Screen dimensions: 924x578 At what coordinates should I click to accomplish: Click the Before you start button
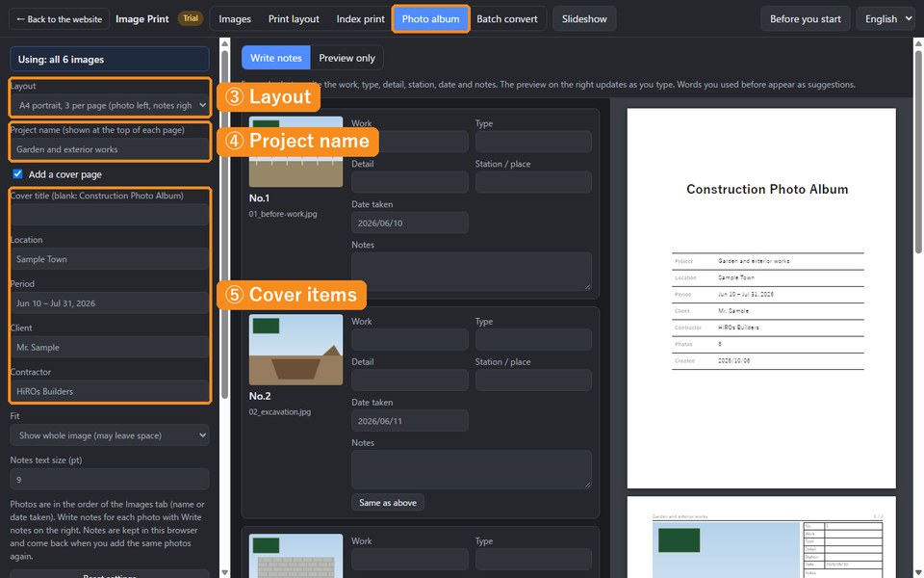point(805,19)
